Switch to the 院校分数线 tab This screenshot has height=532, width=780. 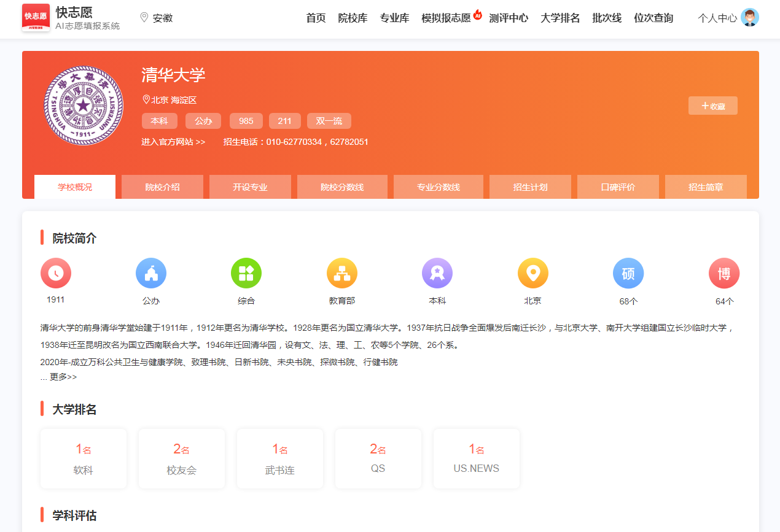(342, 187)
